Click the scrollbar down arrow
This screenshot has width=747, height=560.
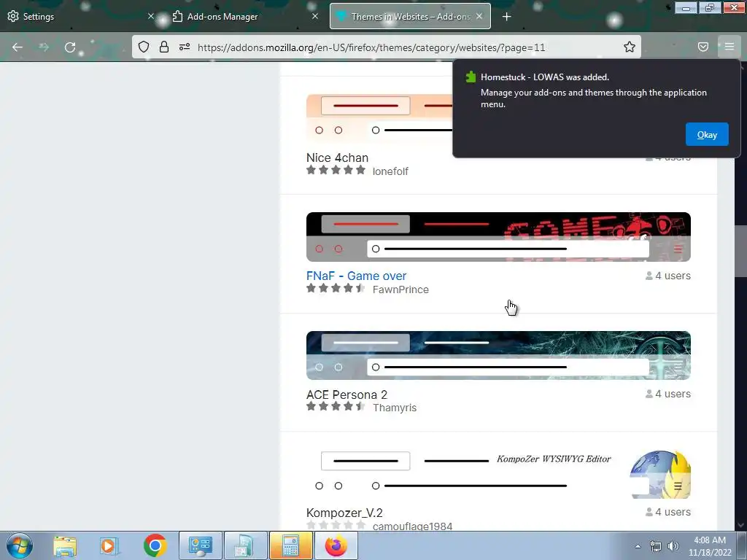[741, 526]
